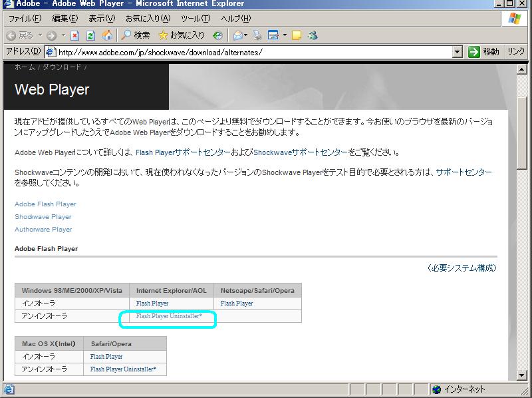Download Mac OS X Flash Player installer link

[x=106, y=357]
